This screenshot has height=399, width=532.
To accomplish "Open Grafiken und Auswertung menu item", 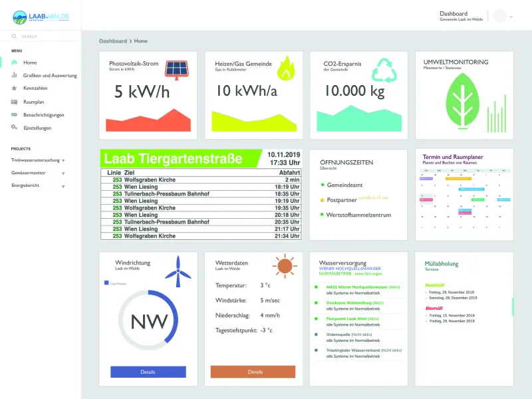I will click(x=50, y=75).
